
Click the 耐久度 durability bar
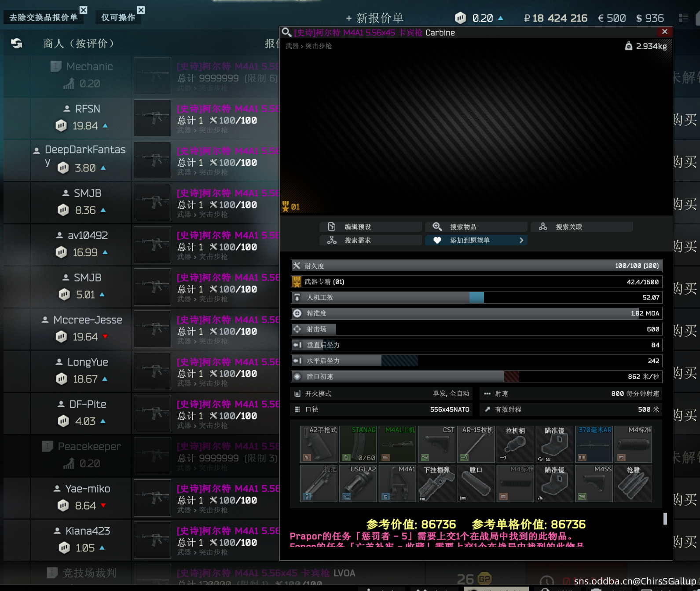(476, 266)
